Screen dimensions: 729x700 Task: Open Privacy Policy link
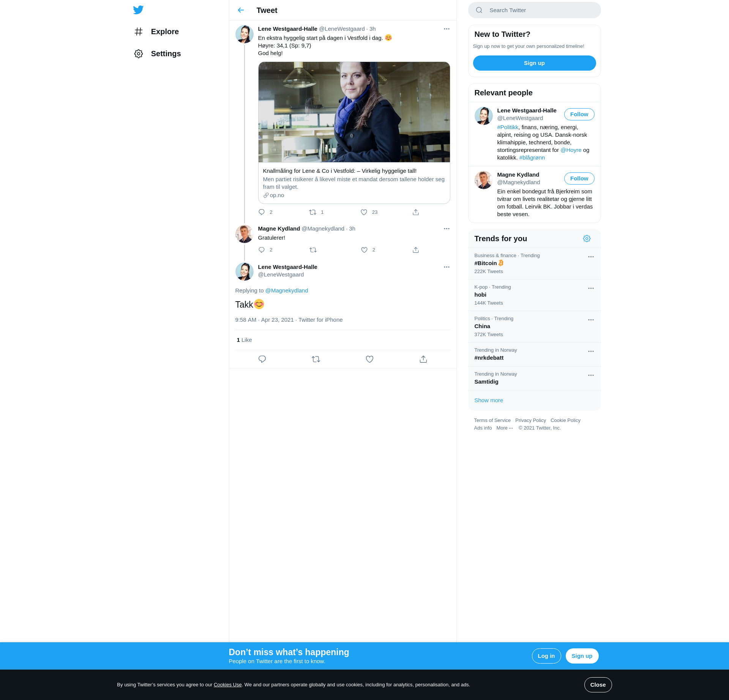point(530,420)
